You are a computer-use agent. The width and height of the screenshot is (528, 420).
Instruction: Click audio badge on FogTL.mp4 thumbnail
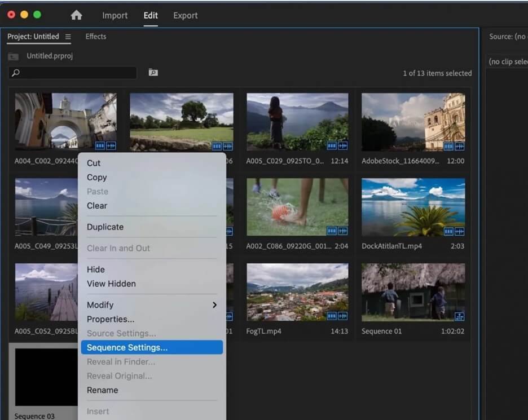343,316
